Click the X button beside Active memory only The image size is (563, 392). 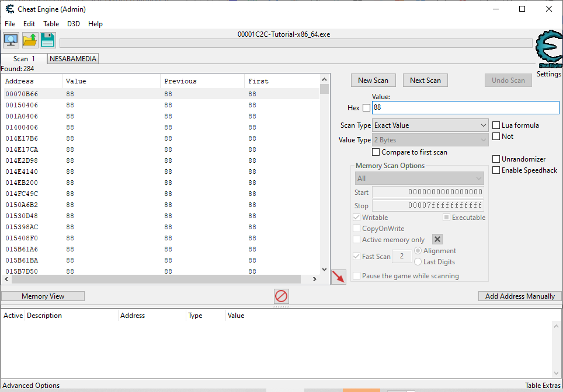[x=437, y=240]
